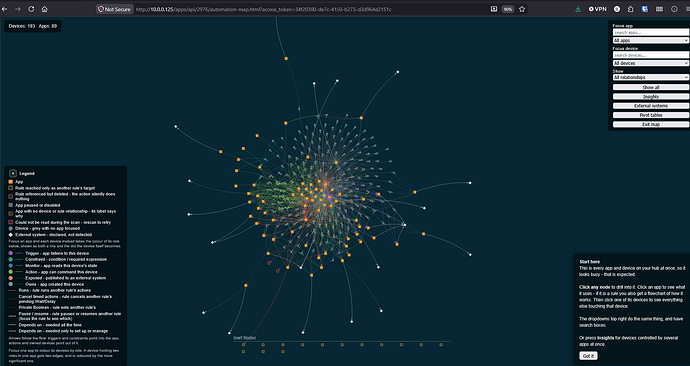Click legend text 'Depends on - needed only to set up or manage'

[63, 331]
